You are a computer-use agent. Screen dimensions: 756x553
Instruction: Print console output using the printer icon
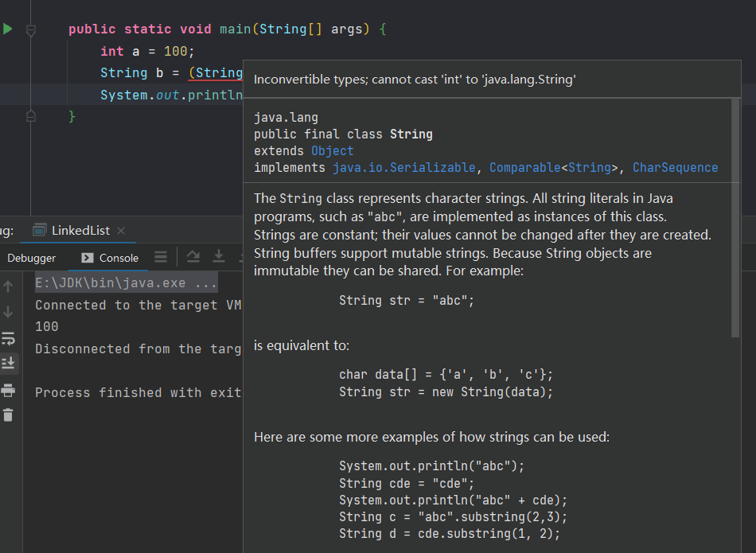tap(9, 391)
